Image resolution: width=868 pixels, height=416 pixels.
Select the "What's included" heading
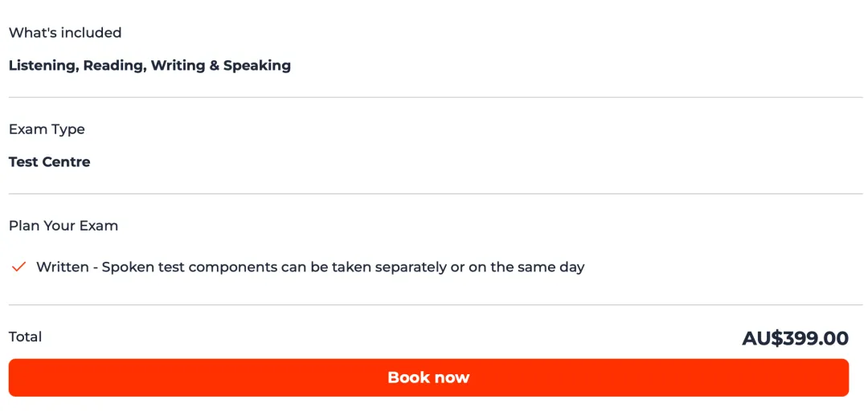[x=65, y=33]
